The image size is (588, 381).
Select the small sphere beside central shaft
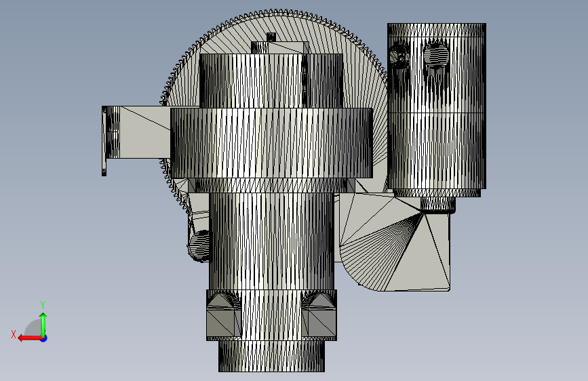tap(199, 245)
